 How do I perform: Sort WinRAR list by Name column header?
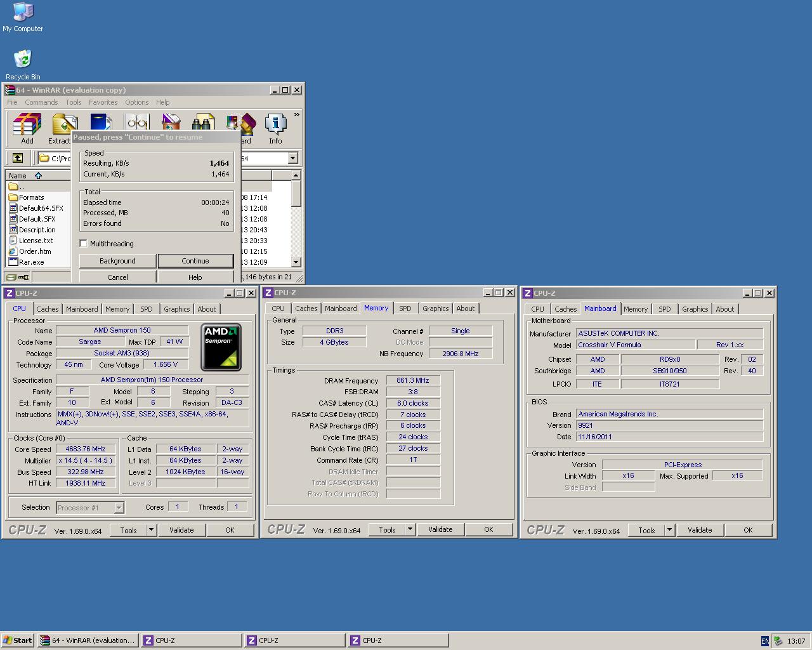tap(37, 176)
